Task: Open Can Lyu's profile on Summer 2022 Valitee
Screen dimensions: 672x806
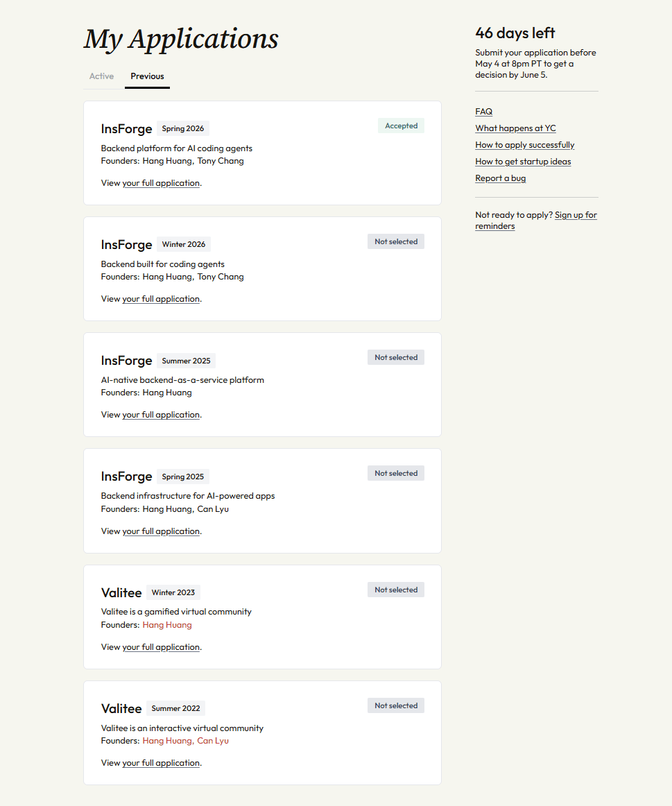Action: [213, 740]
